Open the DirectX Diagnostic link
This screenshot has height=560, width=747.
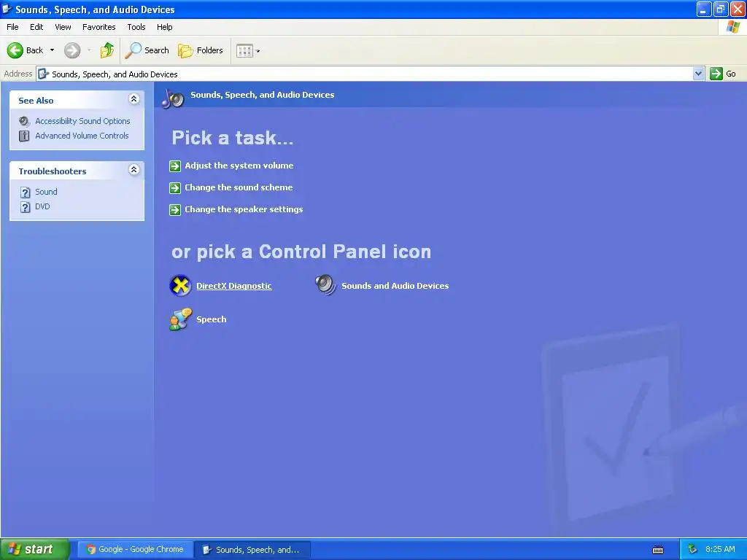click(x=234, y=286)
